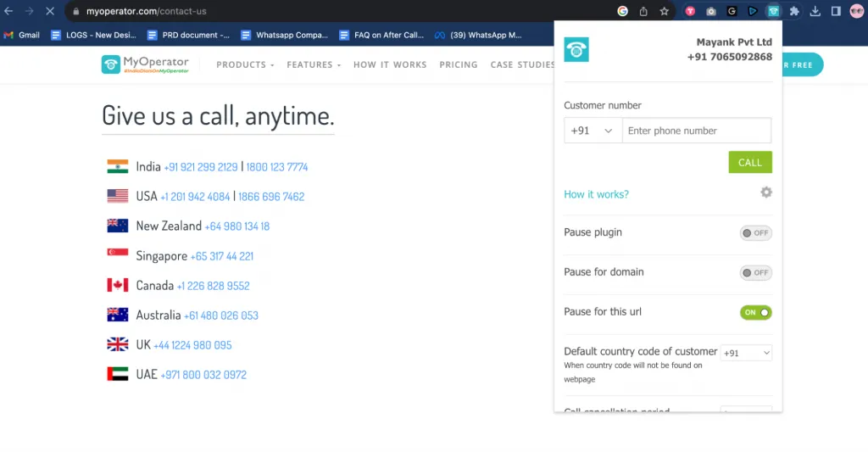Open the PRICING nav item

(x=459, y=64)
